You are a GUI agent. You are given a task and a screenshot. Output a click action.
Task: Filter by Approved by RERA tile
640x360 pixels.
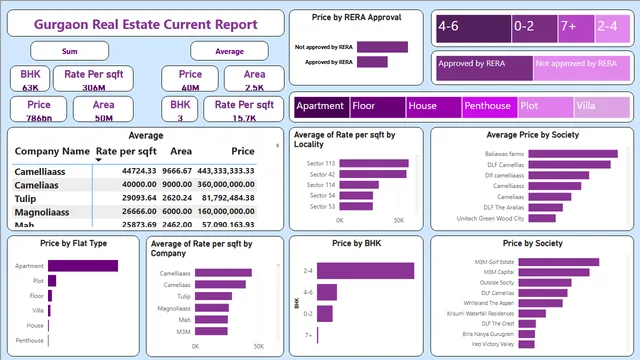tap(484, 68)
